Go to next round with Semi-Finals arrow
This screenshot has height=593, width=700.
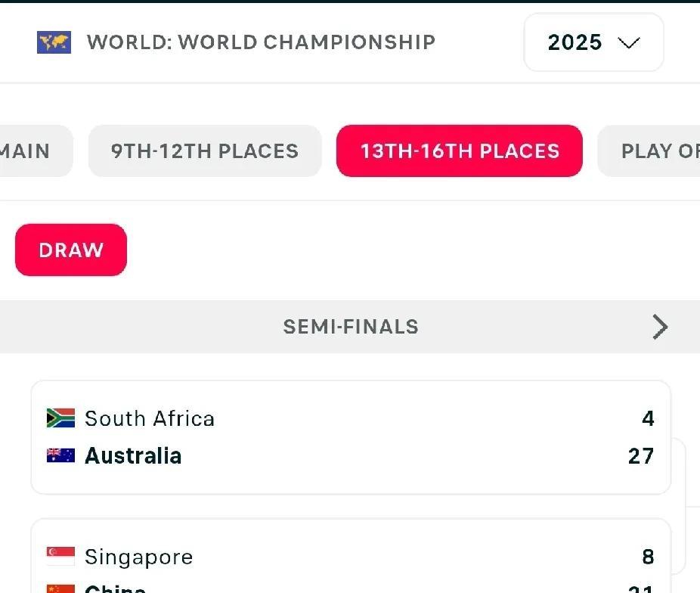coord(660,327)
